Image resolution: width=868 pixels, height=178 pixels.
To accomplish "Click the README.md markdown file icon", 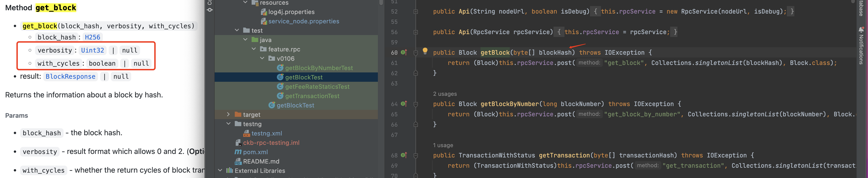I will coord(238,161).
